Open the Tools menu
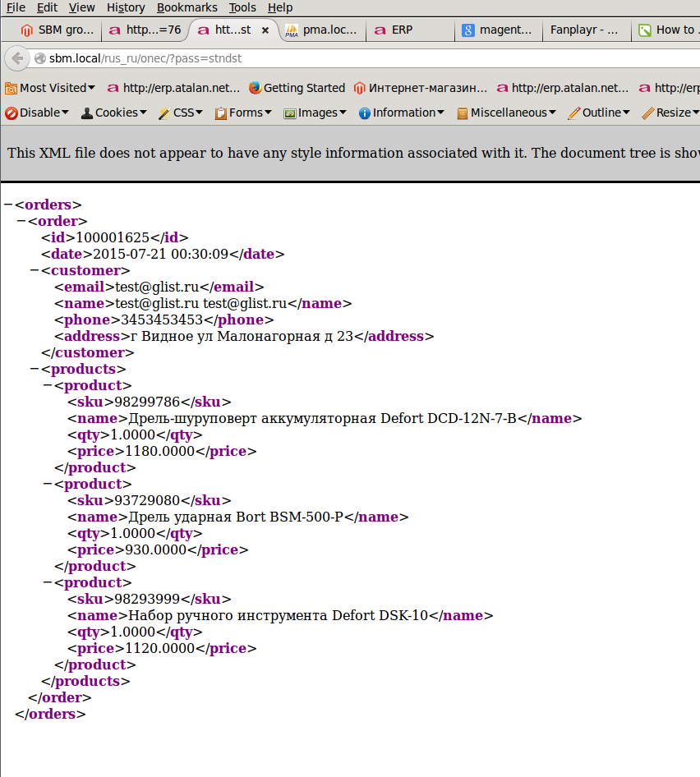700x777 pixels. (x=242, y=7)
